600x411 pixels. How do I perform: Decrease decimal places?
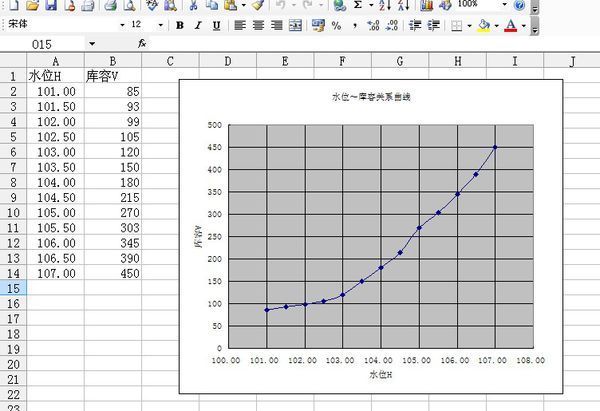(392, 26)
